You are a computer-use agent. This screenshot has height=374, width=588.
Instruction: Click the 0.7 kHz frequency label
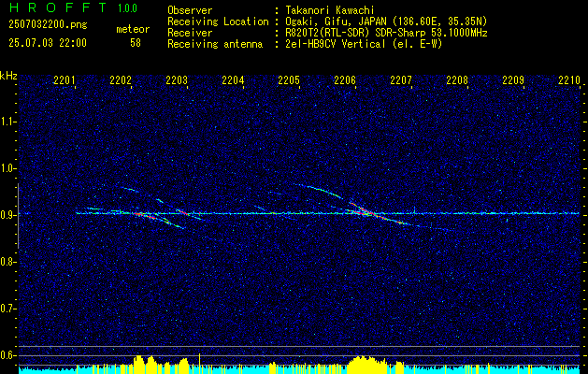tap(8, 309)
